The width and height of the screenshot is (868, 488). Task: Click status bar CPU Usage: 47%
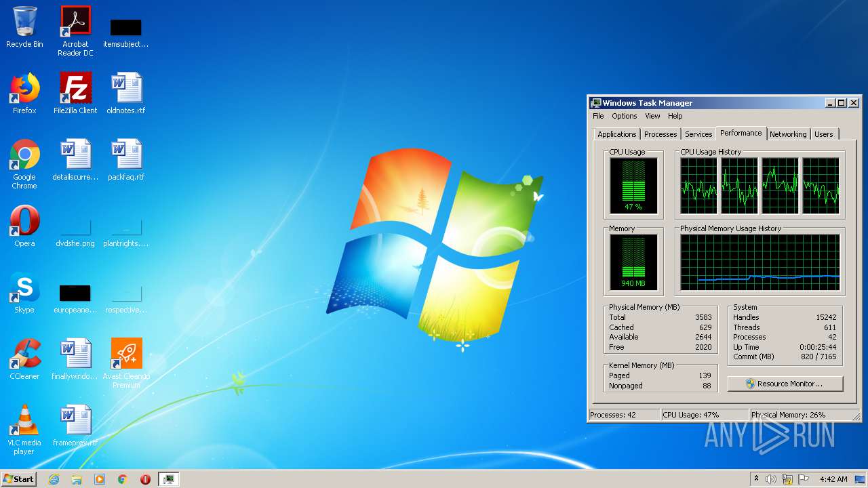pos(705,415)
